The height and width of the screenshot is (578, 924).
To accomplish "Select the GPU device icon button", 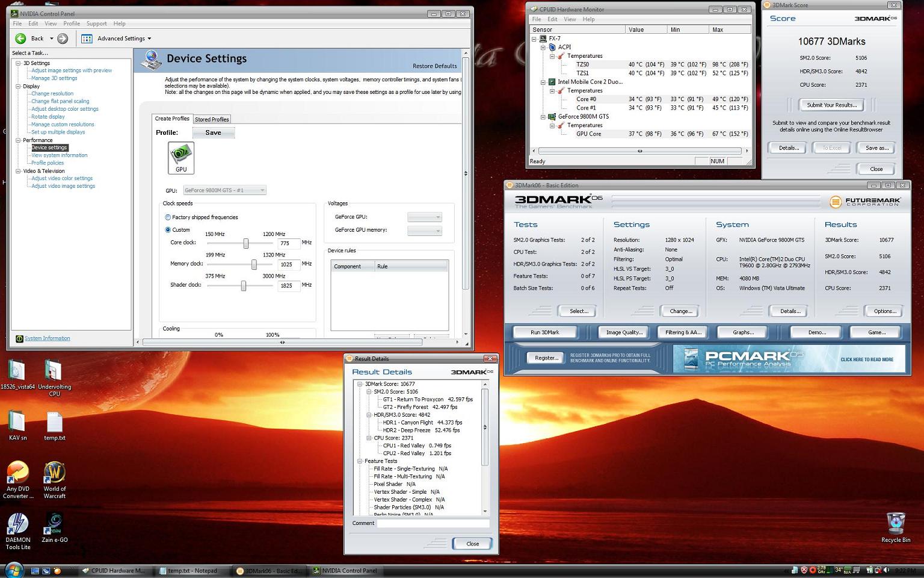I will point(181,158).
